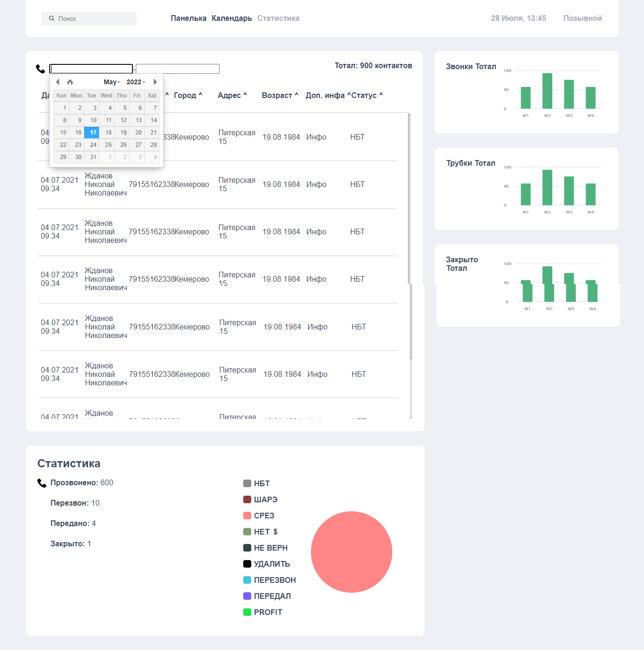The width and height of the screenshot is (644, 650).
Task: Toggle ПЕРЕЗВОН legend entry
Action: point(270,580)
